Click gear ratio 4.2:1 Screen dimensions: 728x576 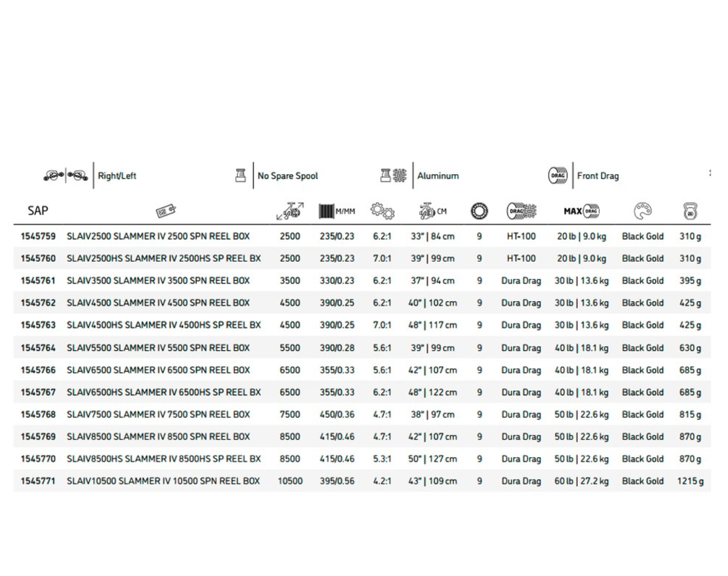(x=382, y=481)
